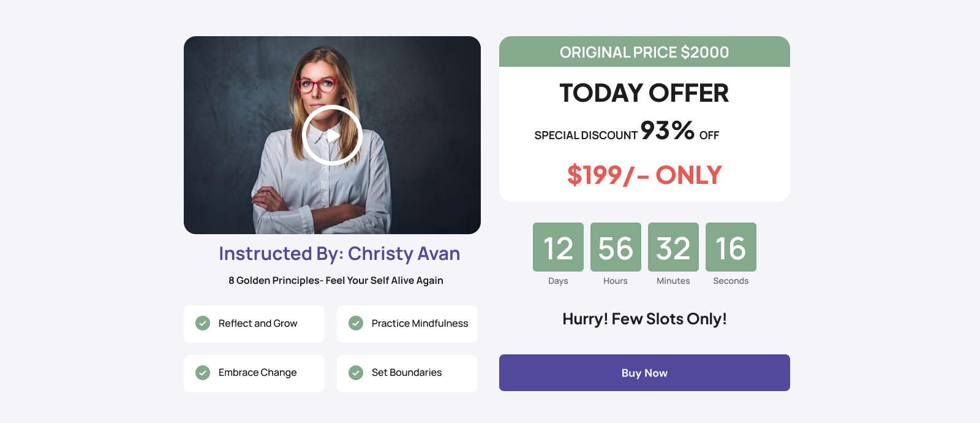
Task: Click the Hurry! Few Slots Only! text
Action: [644, 319]
